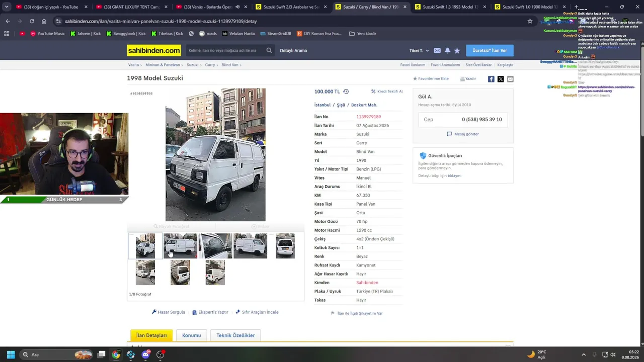Open the notifications bell in the header
644x362 pixels.
click(x=447, y=51)
